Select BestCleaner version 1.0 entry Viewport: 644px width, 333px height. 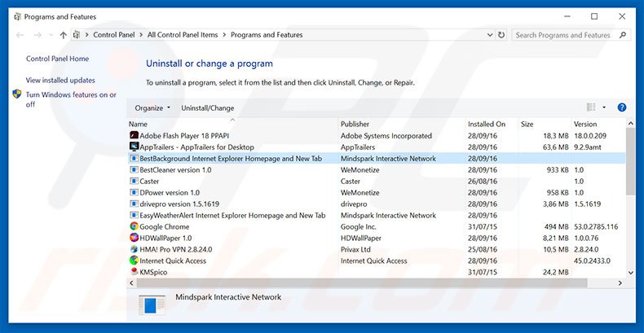pyautogui.click(x=175, y=170)
